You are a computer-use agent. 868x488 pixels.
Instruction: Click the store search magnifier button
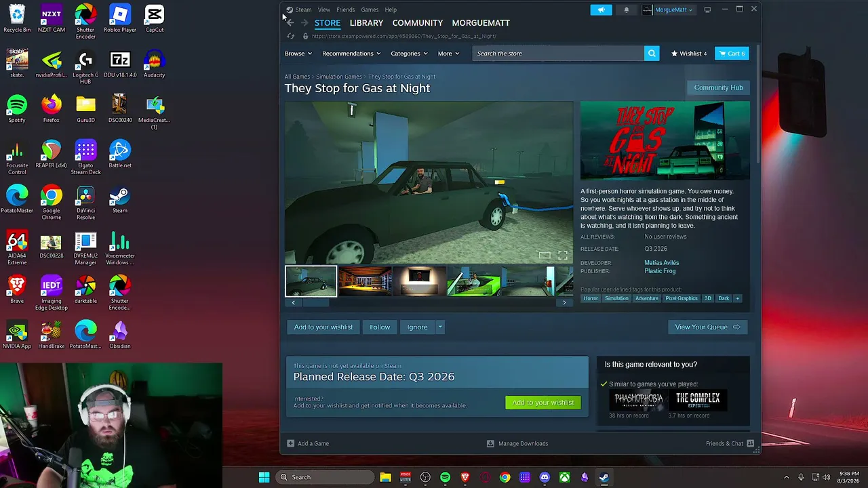tap(652, 54)
